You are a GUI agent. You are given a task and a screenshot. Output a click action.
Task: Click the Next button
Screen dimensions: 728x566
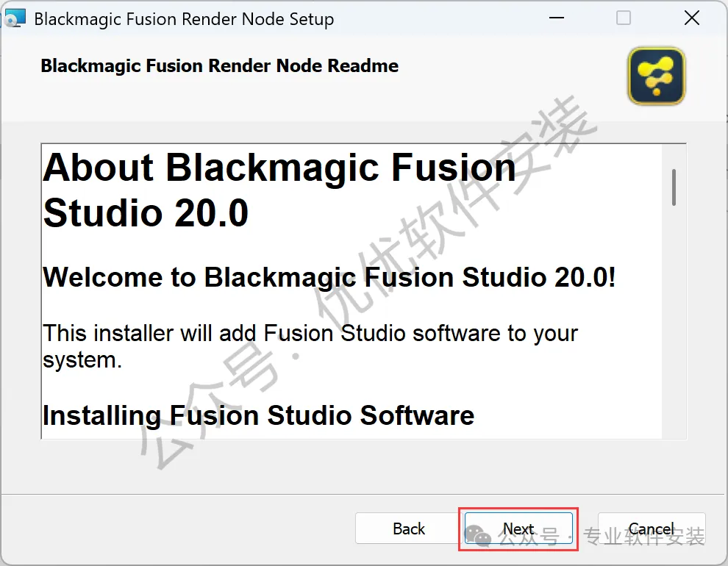[x=518, y=529]
